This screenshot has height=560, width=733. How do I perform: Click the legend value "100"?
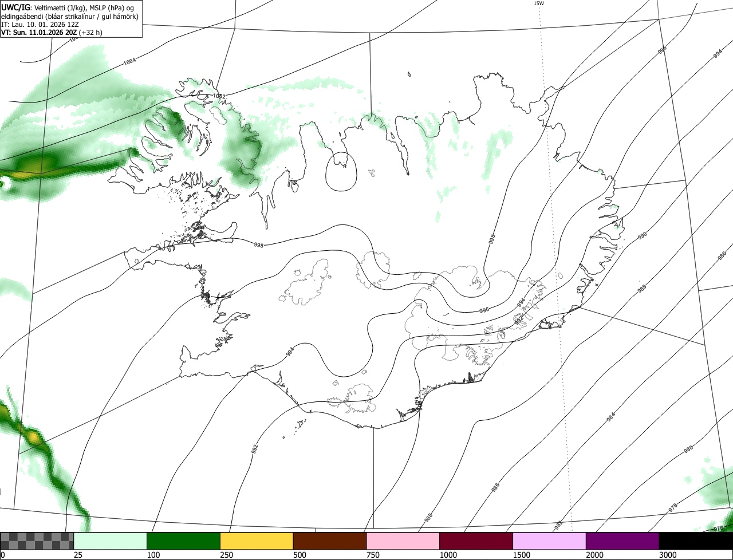[153, 555]
